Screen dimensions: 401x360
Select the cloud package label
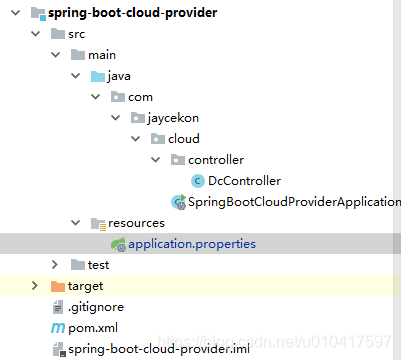pos(184,139)
